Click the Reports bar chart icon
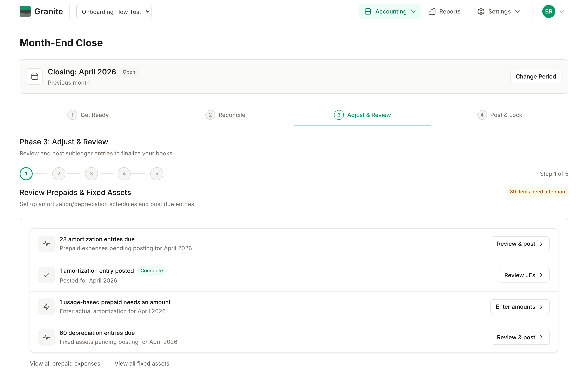 coord(432,11)
